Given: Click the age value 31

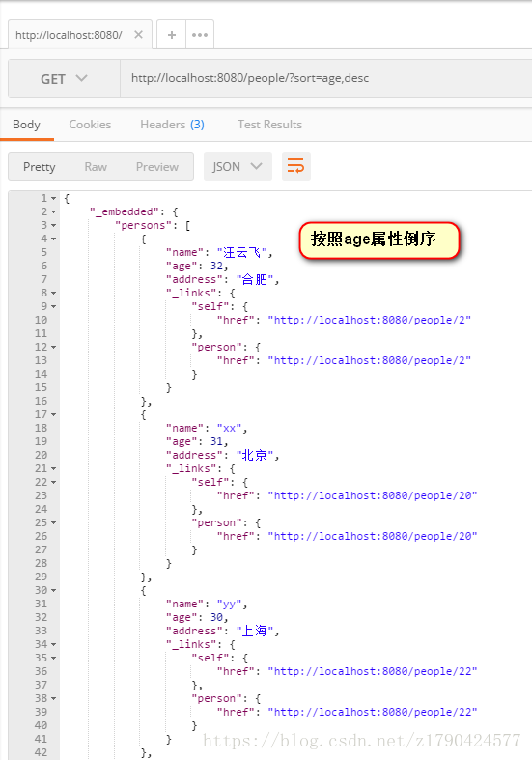Looking at the screenshot, I should pyautogui.click(x=216, y=441).
